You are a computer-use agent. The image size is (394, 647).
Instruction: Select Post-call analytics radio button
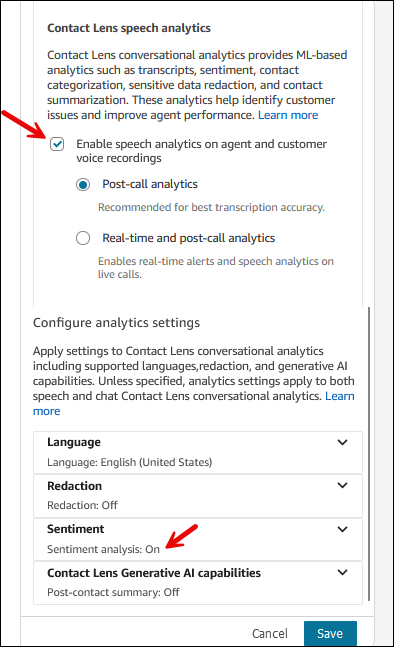click(x=83, y=184)
